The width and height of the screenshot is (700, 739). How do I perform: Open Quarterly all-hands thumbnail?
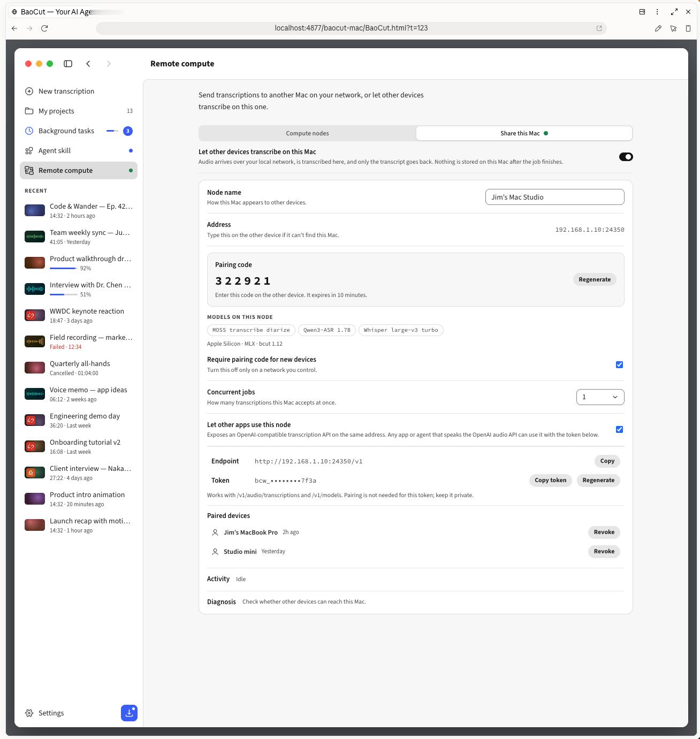(35, 368)
